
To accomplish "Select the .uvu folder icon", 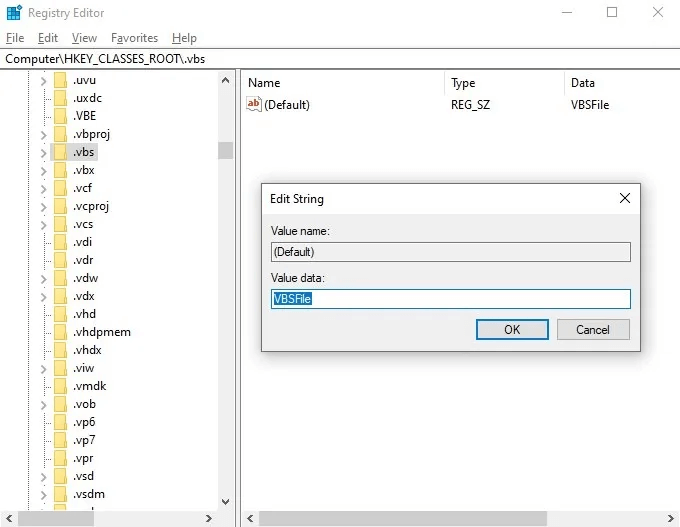I will pos(60,80).
